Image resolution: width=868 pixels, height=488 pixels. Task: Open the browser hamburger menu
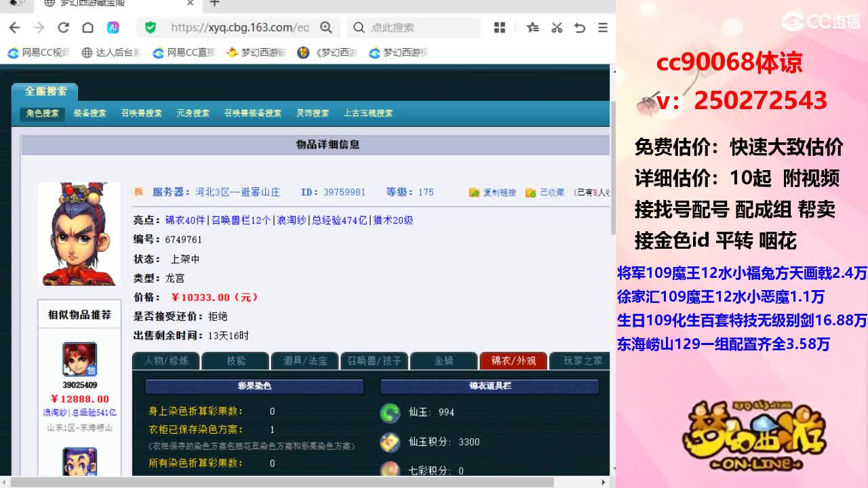[x=602, y=28]
